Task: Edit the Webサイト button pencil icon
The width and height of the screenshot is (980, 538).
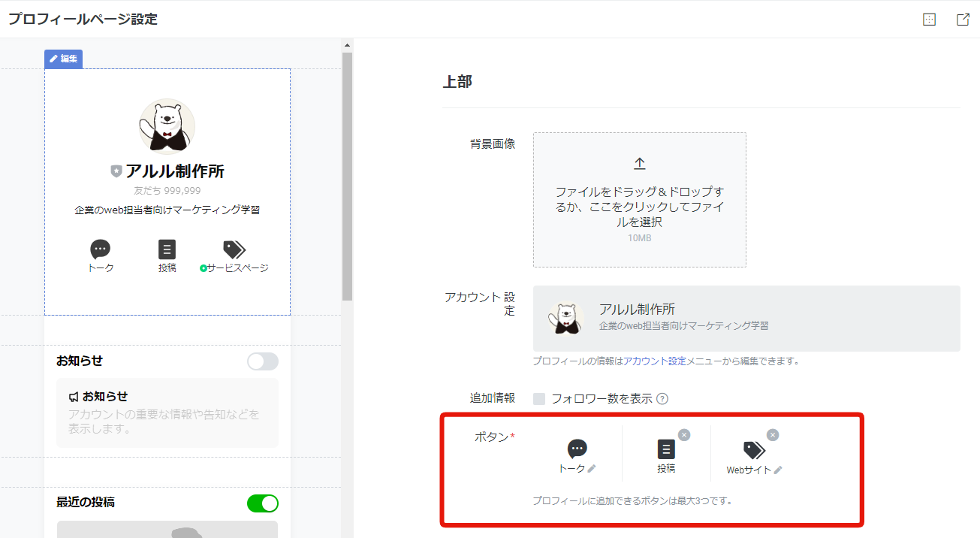Action: click(x=778, y=470)
